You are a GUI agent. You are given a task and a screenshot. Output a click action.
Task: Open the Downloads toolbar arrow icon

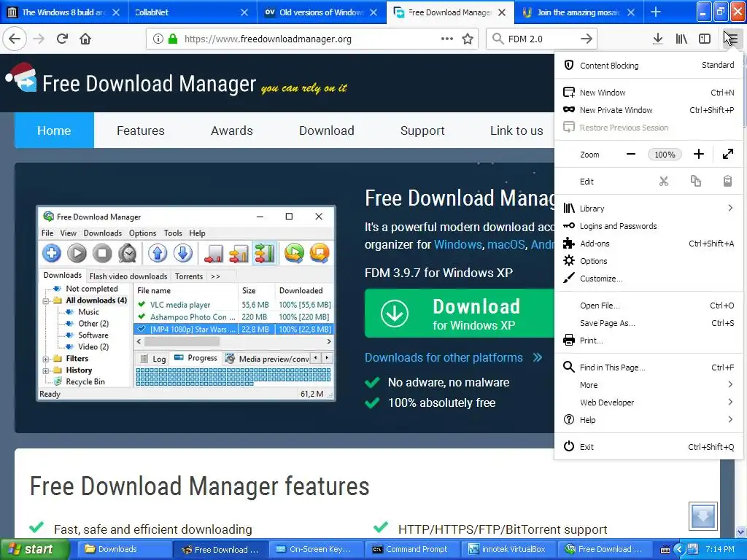tap(658, 39)
